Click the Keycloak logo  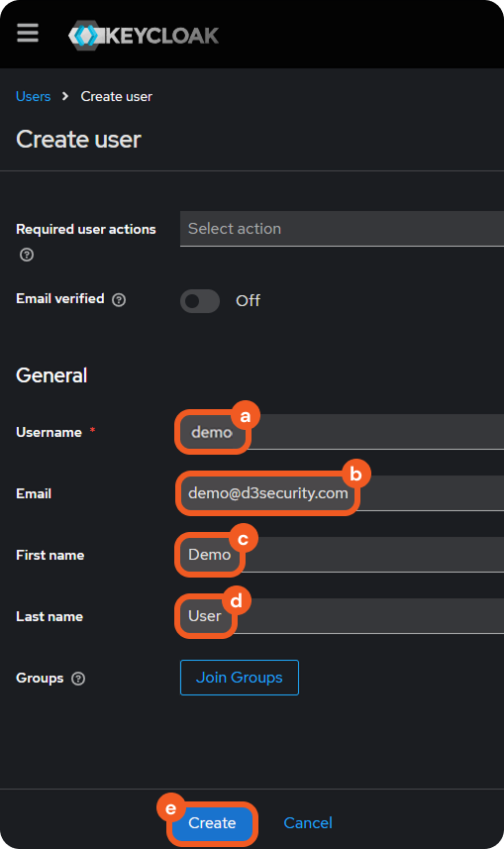click(x=144, y=36)
